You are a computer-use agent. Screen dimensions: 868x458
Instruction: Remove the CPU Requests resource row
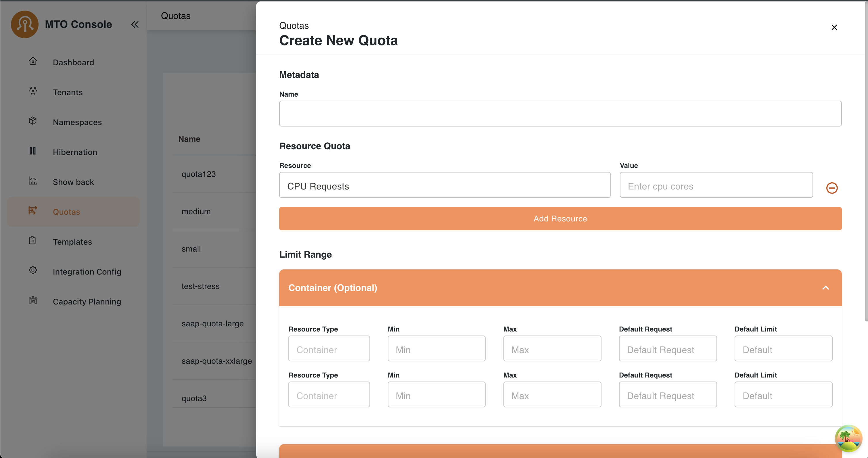pos(831,188)
